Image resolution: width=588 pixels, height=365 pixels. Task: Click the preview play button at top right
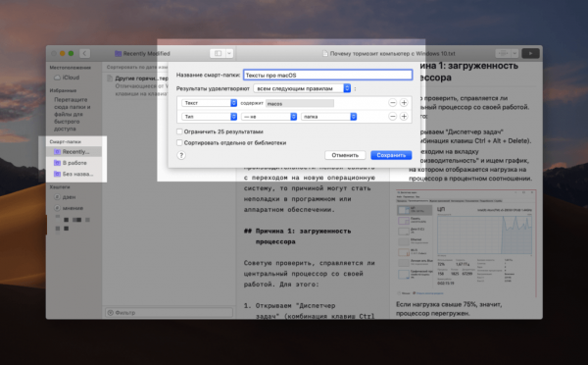tap(530, 53)
